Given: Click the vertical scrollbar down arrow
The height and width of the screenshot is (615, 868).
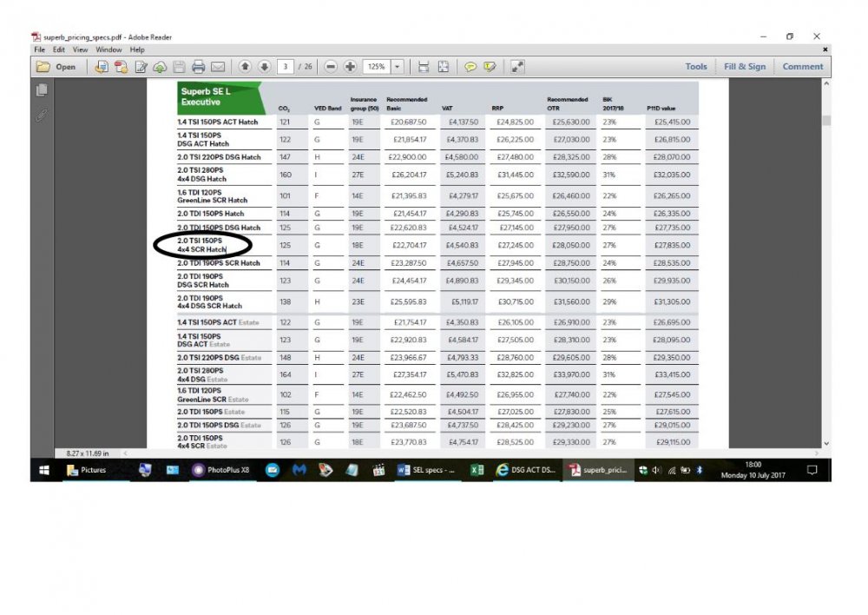Looking at the screenshot, I should 826,443.
